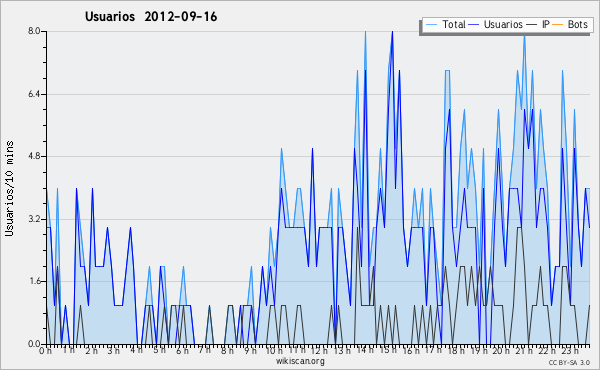Click the x-axis label '23 h'
This screenshot has width=600, height=370.
coord(569,350)
